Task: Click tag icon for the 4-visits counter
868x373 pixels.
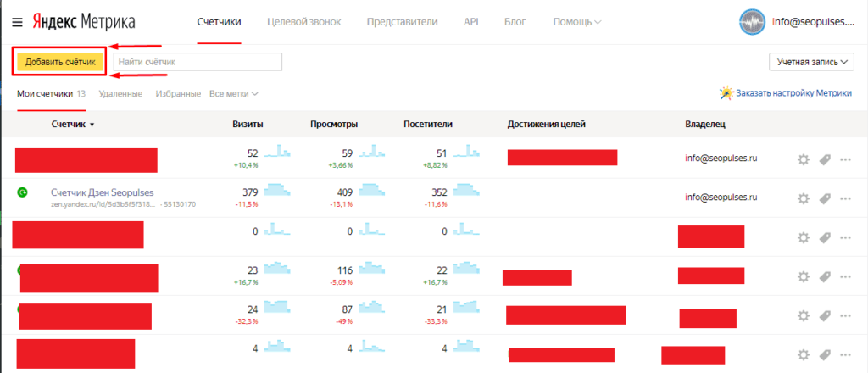Action: 825,354
